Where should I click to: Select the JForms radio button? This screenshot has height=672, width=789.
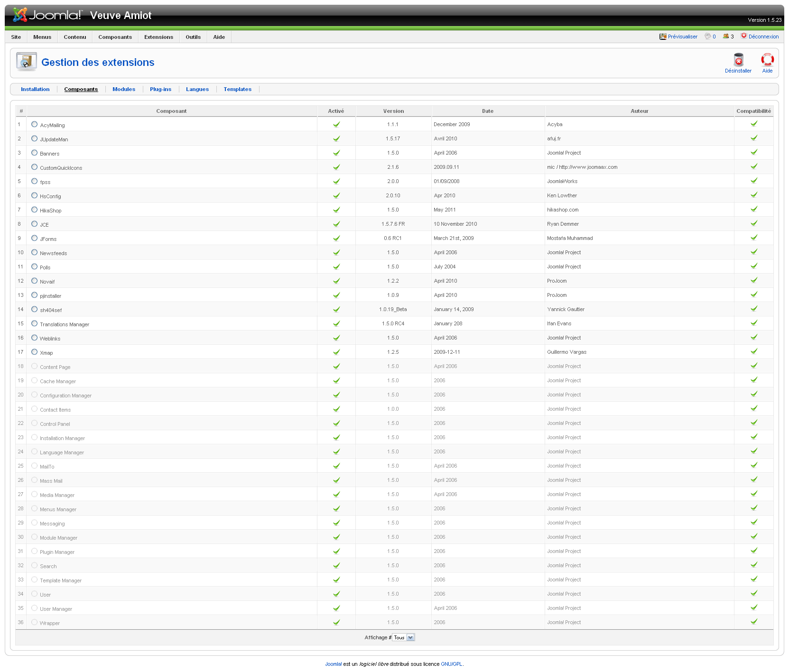coord(34,238)
